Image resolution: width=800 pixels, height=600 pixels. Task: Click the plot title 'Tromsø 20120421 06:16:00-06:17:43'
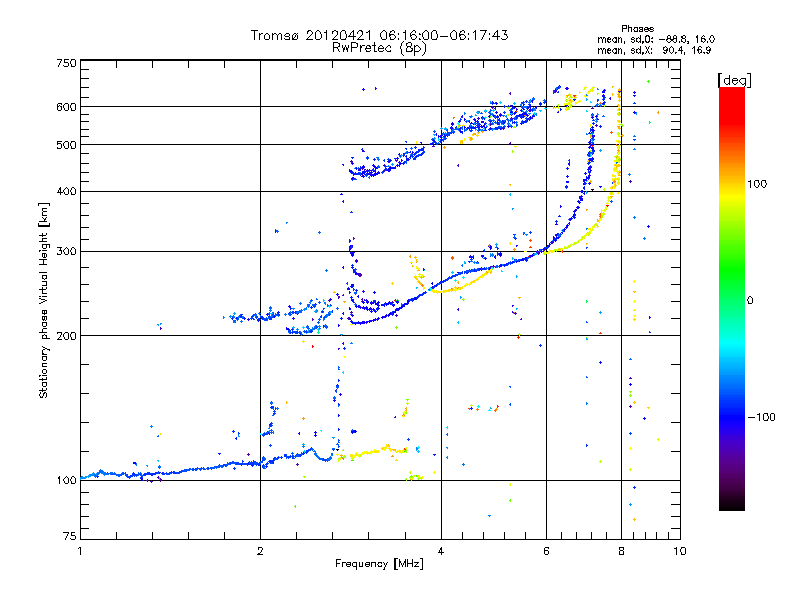click(379, 35)
